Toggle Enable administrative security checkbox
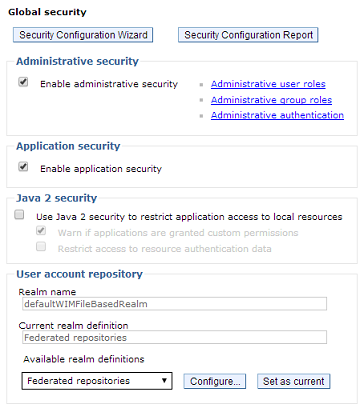 [23, 82]
